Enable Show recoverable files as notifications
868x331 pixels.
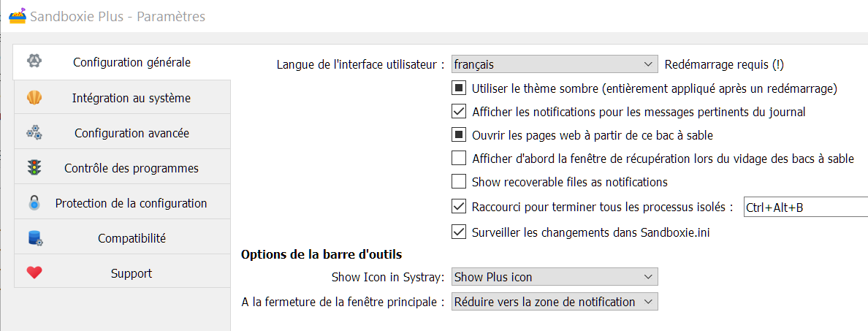coord(459,182)
